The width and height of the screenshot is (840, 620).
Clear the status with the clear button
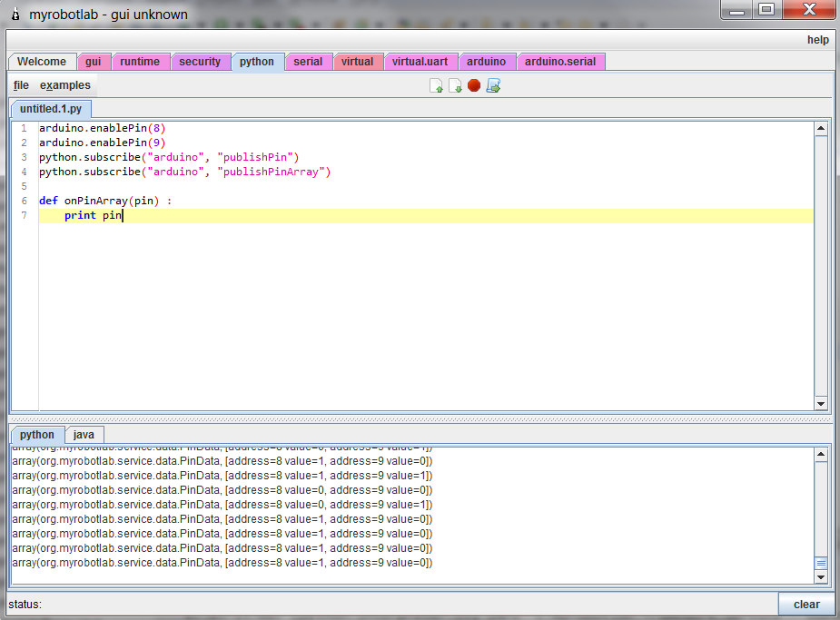tap(806, 605)
